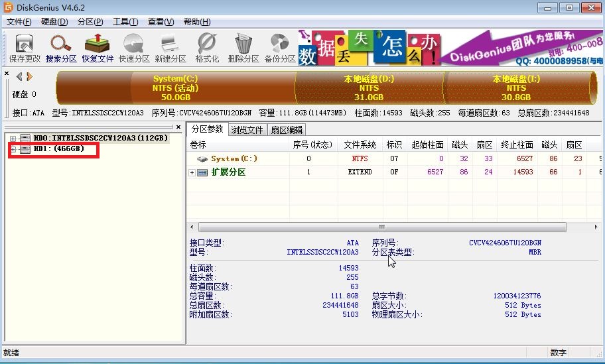The width and height of the screenshot is (605, 364).
Task: Click the 保存更改 (Save Changes) toolbar icon
Action: (x=25, y=47)
